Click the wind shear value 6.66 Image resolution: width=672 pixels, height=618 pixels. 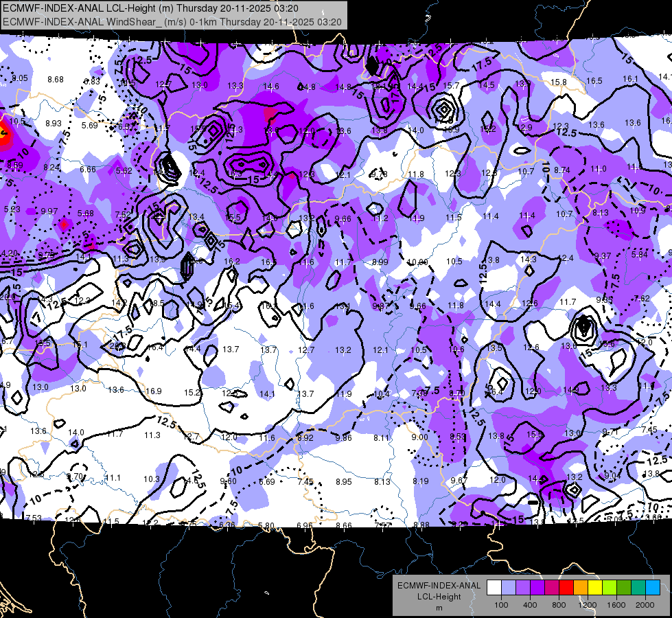click(87, 170)
